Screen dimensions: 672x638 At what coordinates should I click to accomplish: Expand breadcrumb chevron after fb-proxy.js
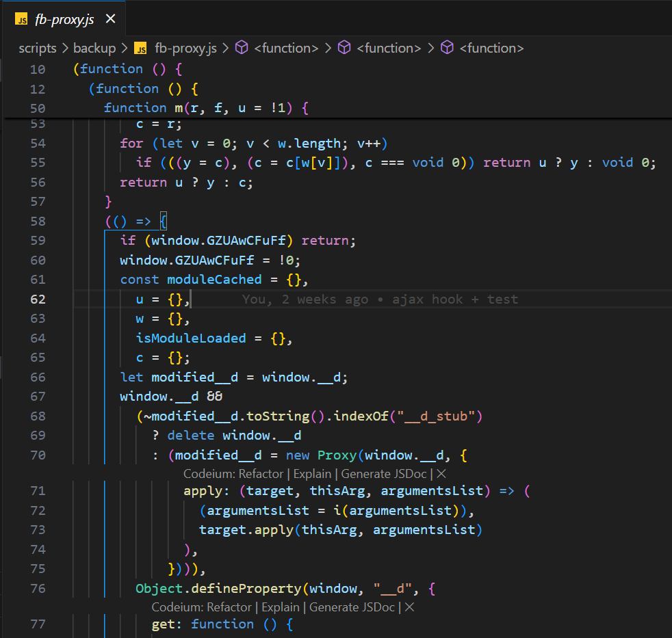[225, 48]
